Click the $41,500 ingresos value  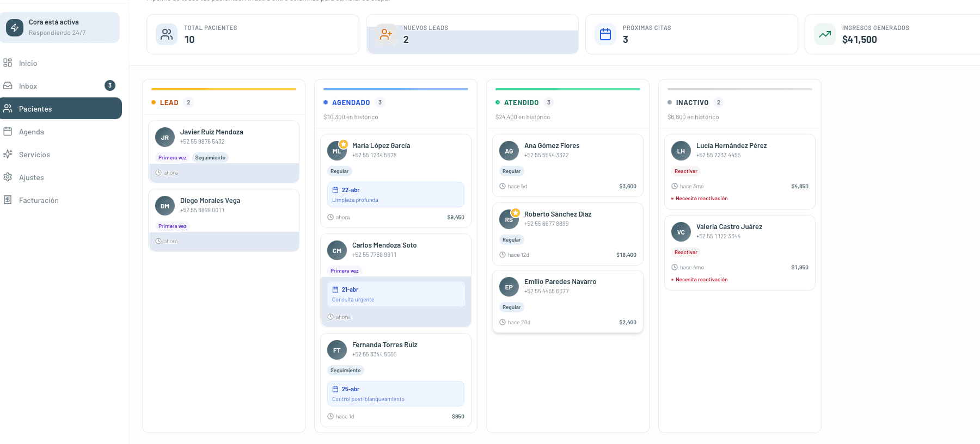pyautogui.click(x=859, y=40)
